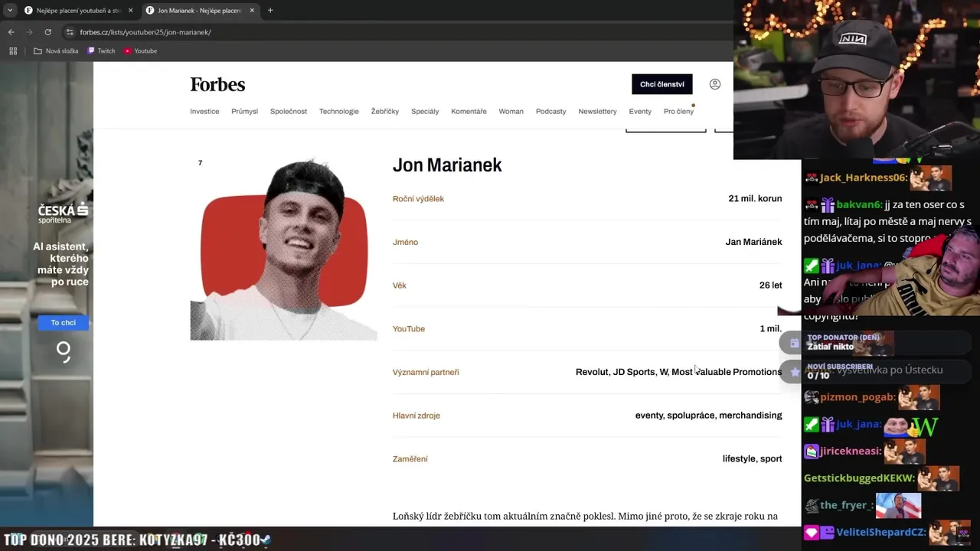Open the Twitch bookmark
The image size is (980, 551).
101,51
